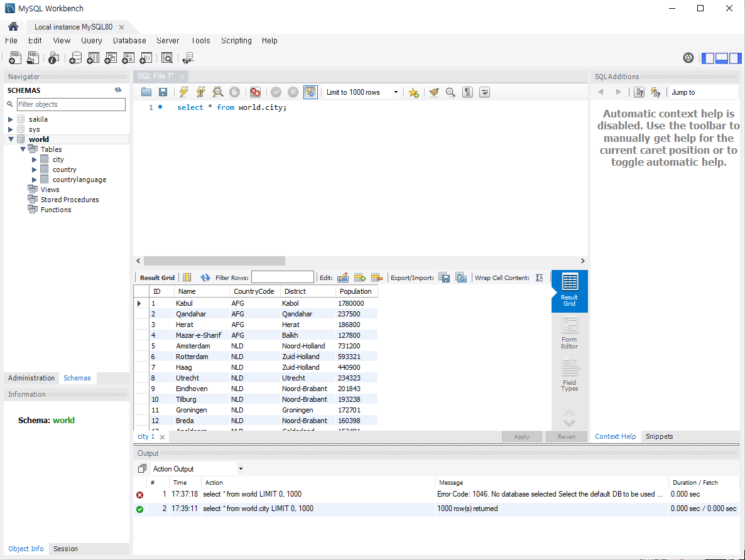Collapse the Tables node under world
The height and width of the screenshot is (560, 745).
coord(23,149)
